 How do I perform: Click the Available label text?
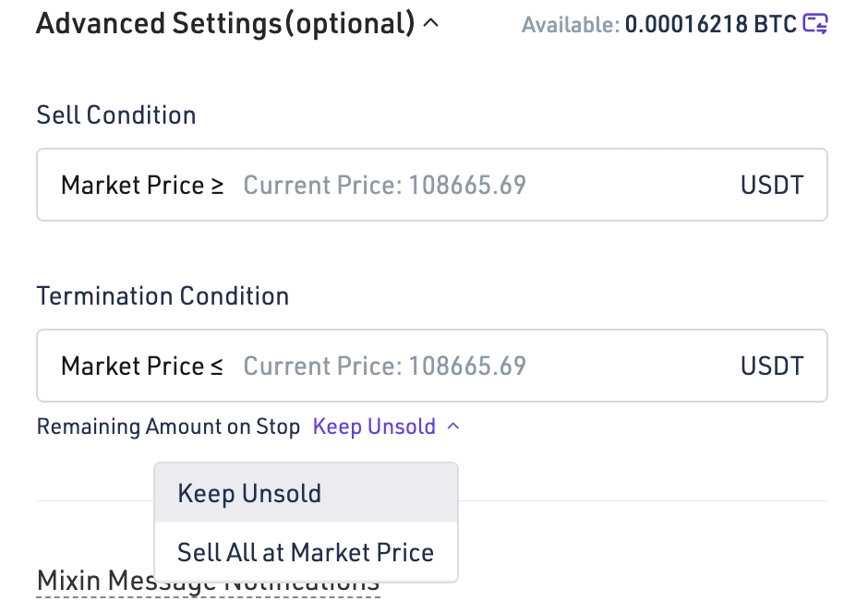[570, 25]
